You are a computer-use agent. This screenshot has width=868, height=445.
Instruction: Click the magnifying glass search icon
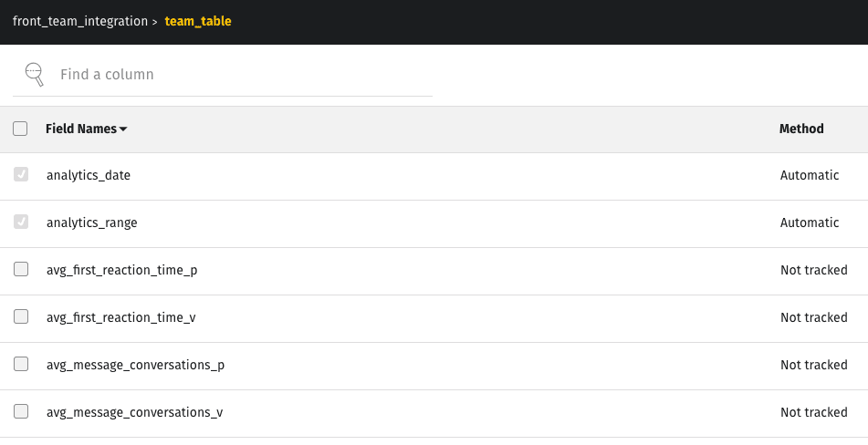pos(35,75)
